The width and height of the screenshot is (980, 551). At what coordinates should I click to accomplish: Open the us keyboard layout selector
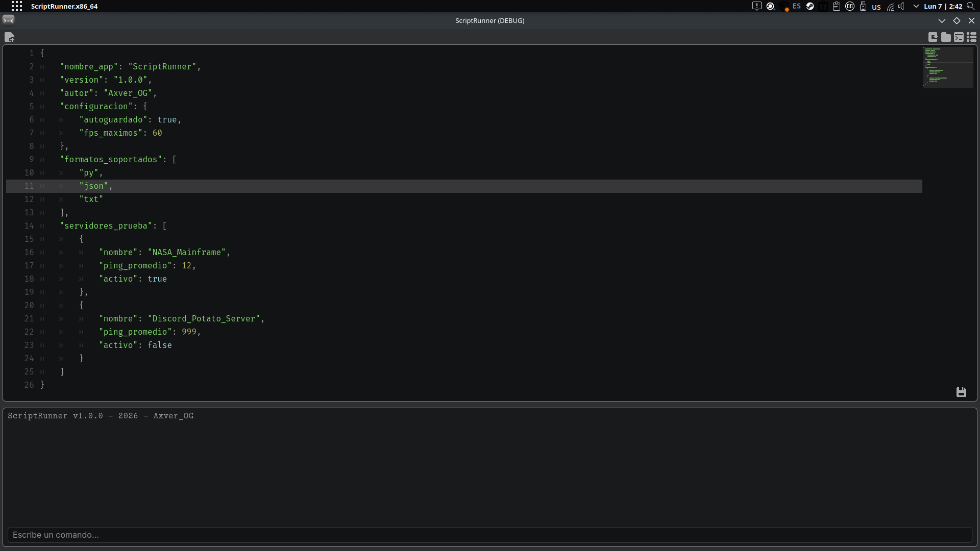[x=876, y=7]
